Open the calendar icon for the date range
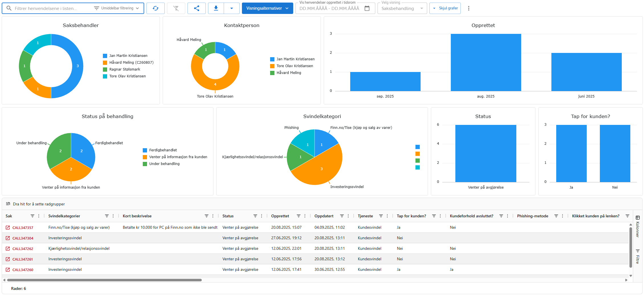Image resolution: width=644 pixels, height=295 pixels. pos(367,8)
